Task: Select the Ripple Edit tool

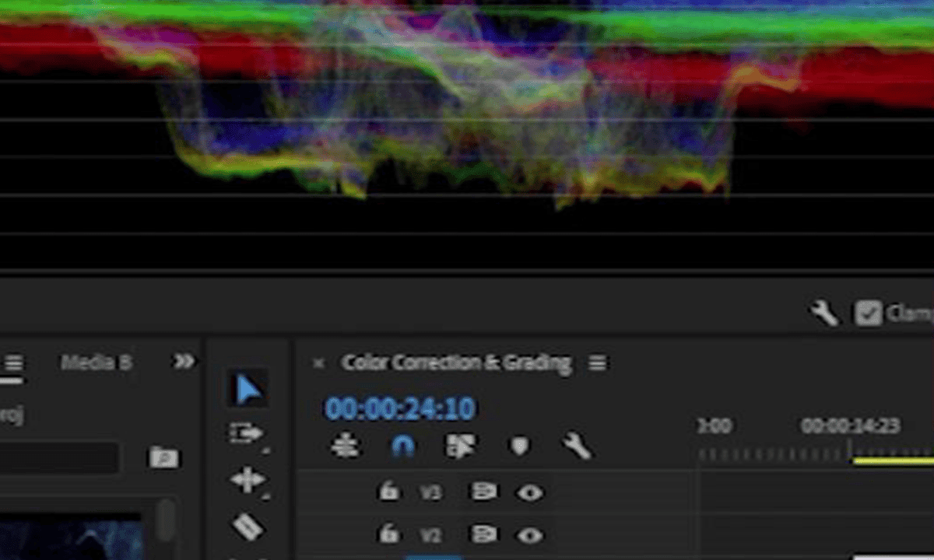Action: coord(248,481)
